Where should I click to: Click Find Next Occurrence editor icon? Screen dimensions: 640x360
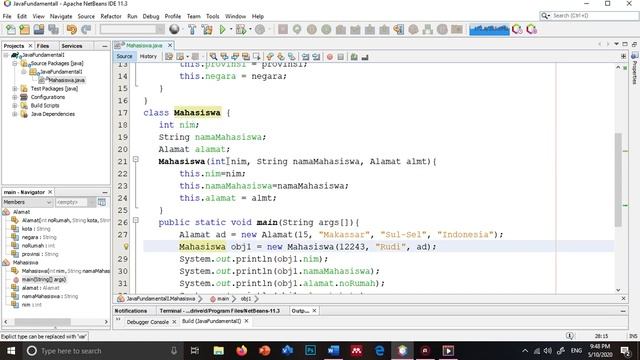click(235, 57)
